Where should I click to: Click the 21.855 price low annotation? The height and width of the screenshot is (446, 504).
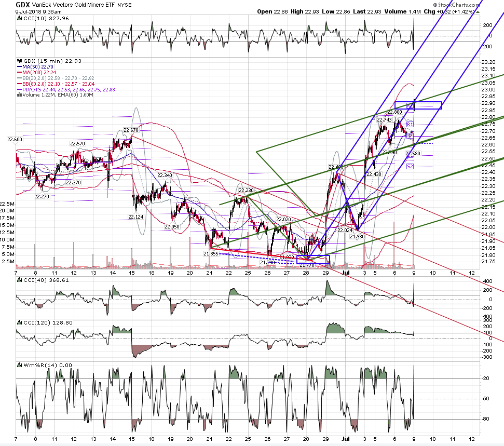pos(211,254)
